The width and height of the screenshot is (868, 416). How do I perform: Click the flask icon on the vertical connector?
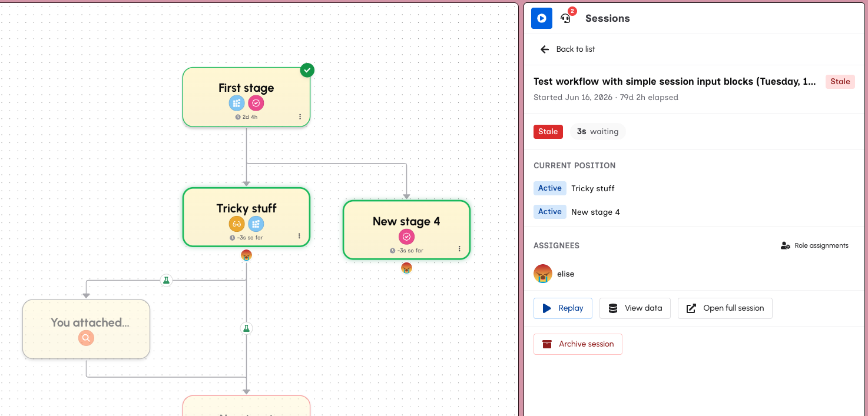(246, 328)
